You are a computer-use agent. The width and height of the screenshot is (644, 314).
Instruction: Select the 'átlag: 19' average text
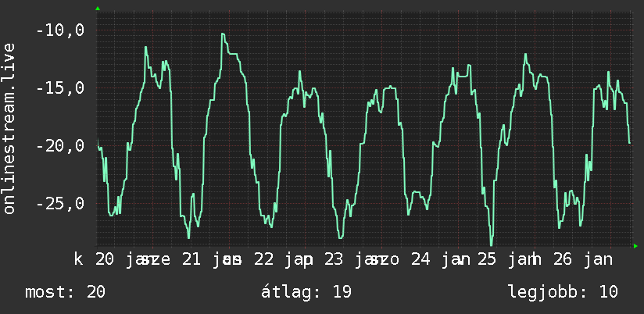(x=306, y=292)
